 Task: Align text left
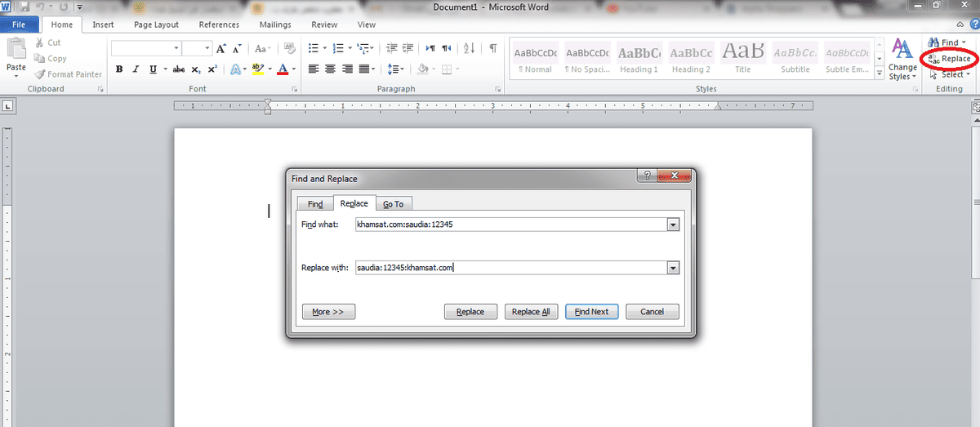(x=314, y=69)
